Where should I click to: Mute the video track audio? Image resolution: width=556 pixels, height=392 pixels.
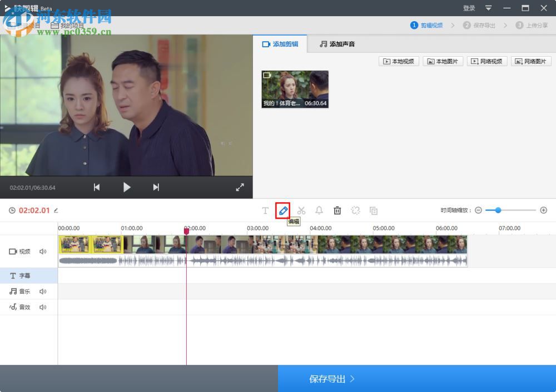click(x=43, y=251)
